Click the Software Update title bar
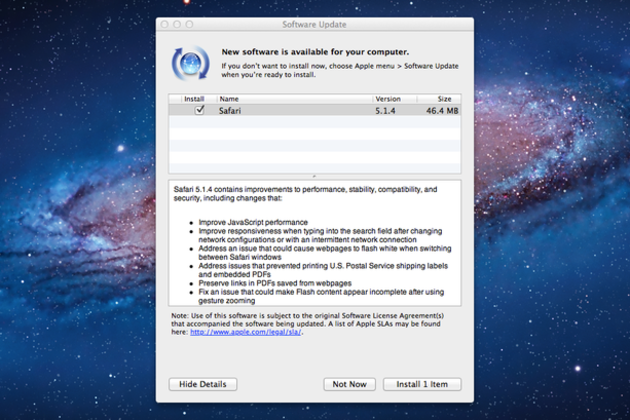 point(314,23)
